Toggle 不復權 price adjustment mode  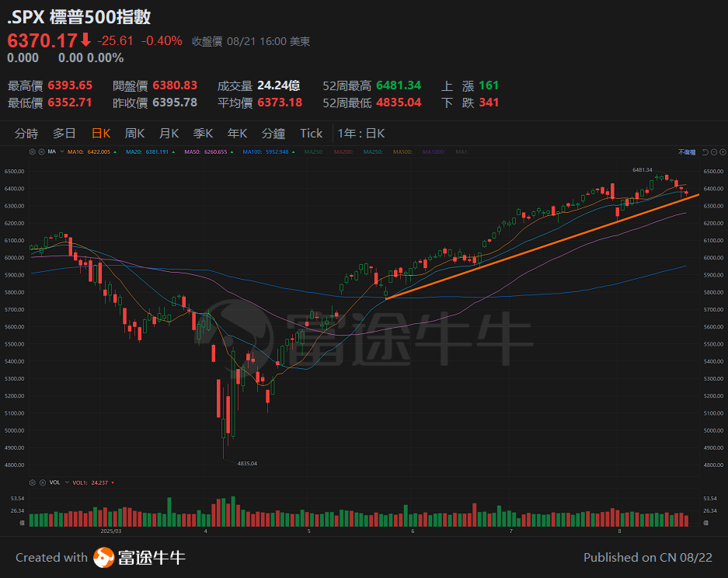(687, 152)
